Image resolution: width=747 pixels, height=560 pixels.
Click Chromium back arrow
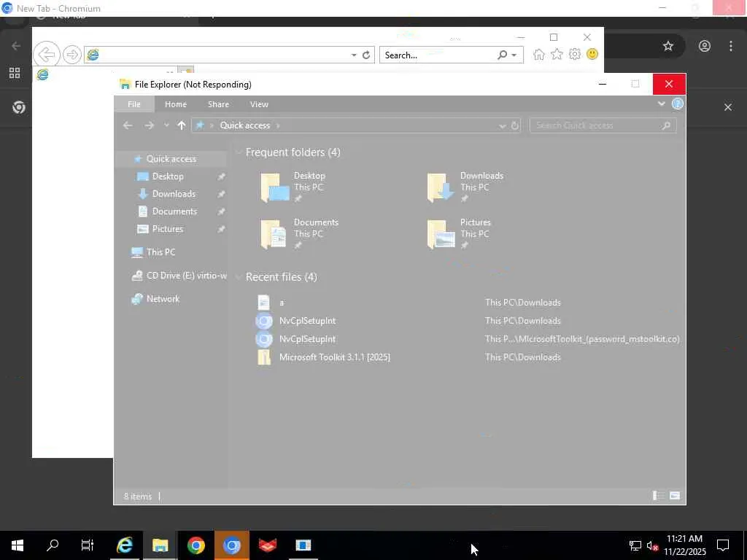tap(16, 46)
